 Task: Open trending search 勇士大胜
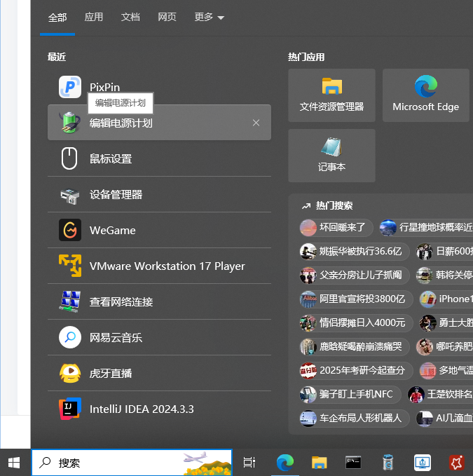click(x=446, y=322)
